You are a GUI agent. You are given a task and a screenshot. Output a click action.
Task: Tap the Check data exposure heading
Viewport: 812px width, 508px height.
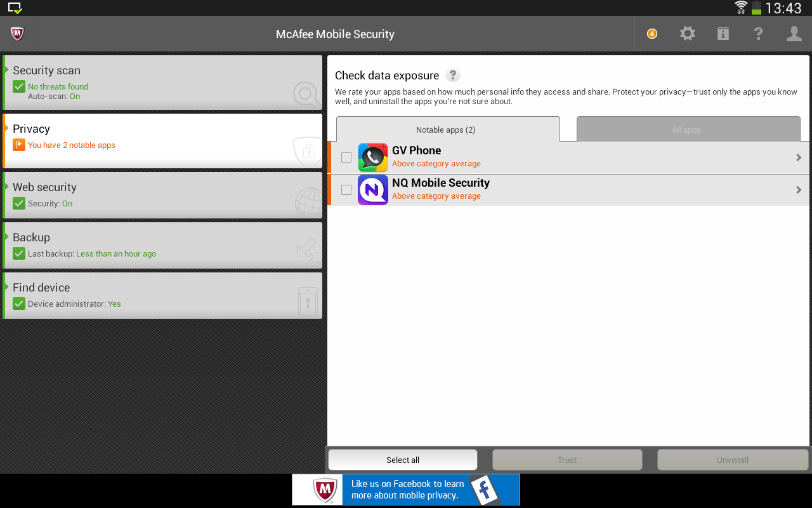click(387, 76)
